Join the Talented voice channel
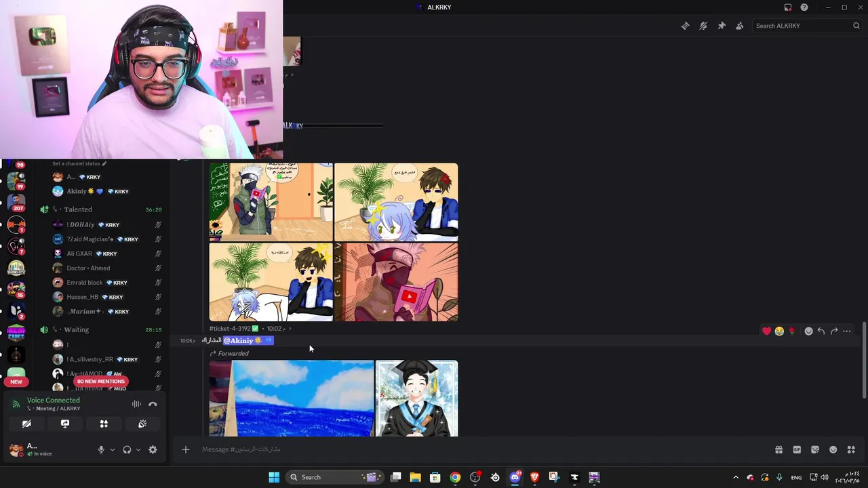Viewport: 868px width, 488px height. 78,209
